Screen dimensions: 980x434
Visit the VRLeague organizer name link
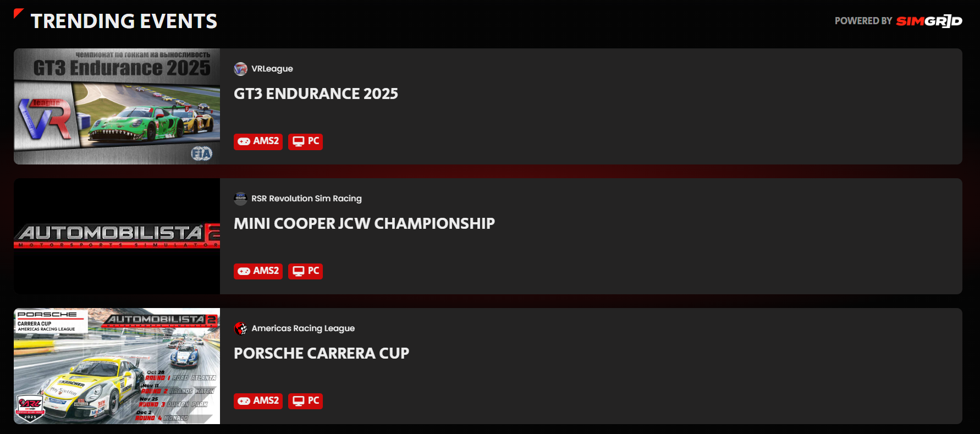(272, 69)
